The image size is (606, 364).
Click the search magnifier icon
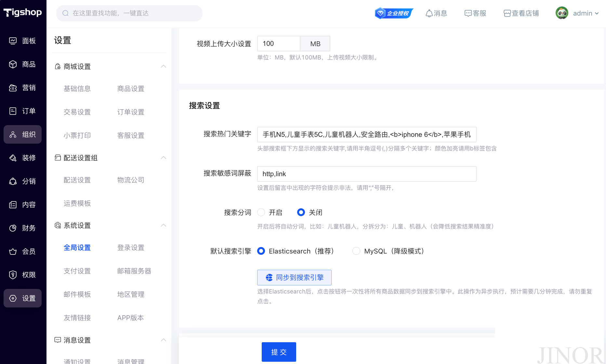click(65, 13)
